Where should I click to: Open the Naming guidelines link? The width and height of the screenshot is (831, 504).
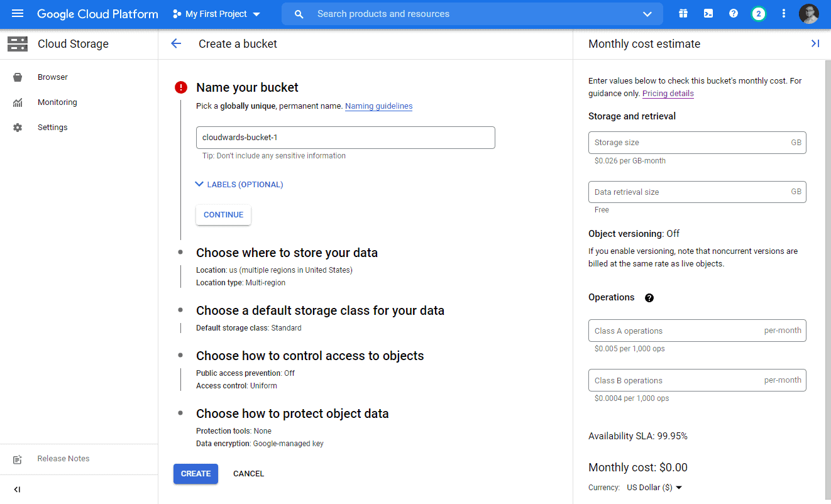click(378, 106)
